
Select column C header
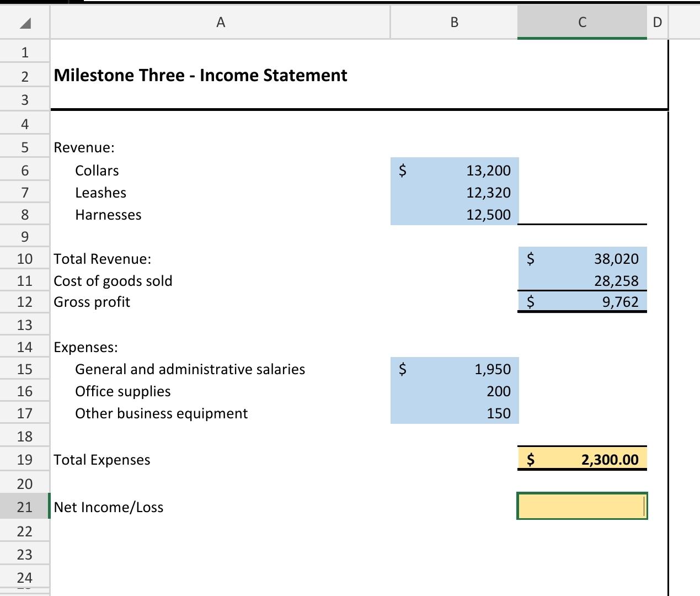(581, 22)
